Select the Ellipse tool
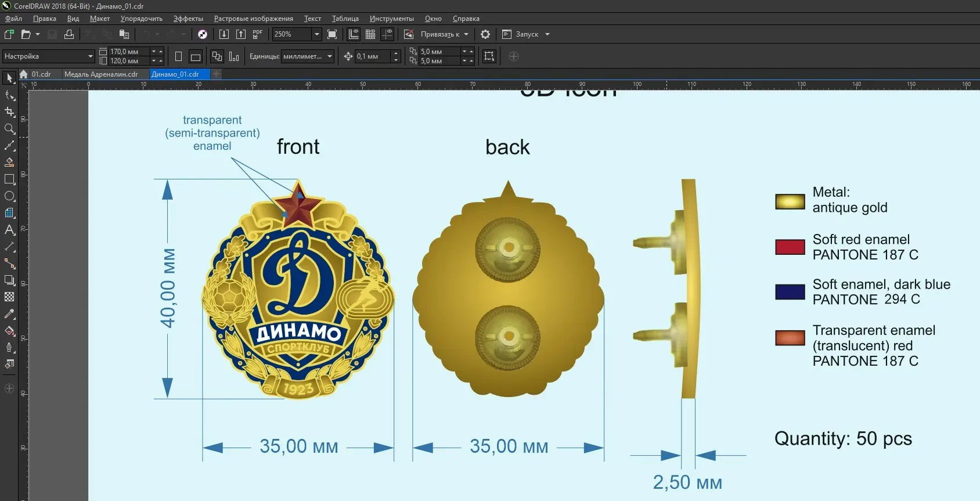980x501 pixels. click(9, 196)
